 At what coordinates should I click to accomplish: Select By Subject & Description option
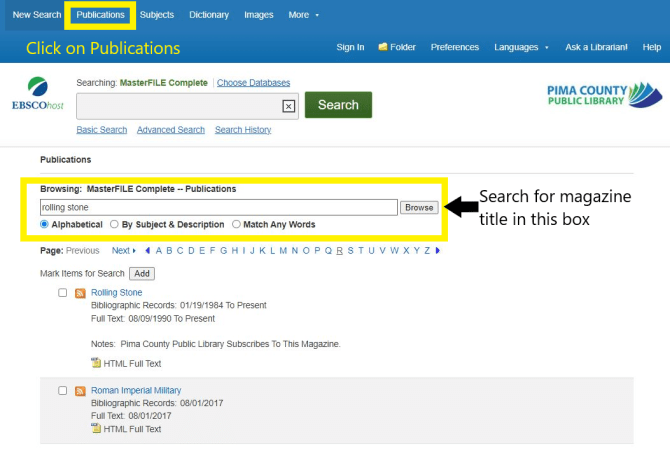(114, 224)
